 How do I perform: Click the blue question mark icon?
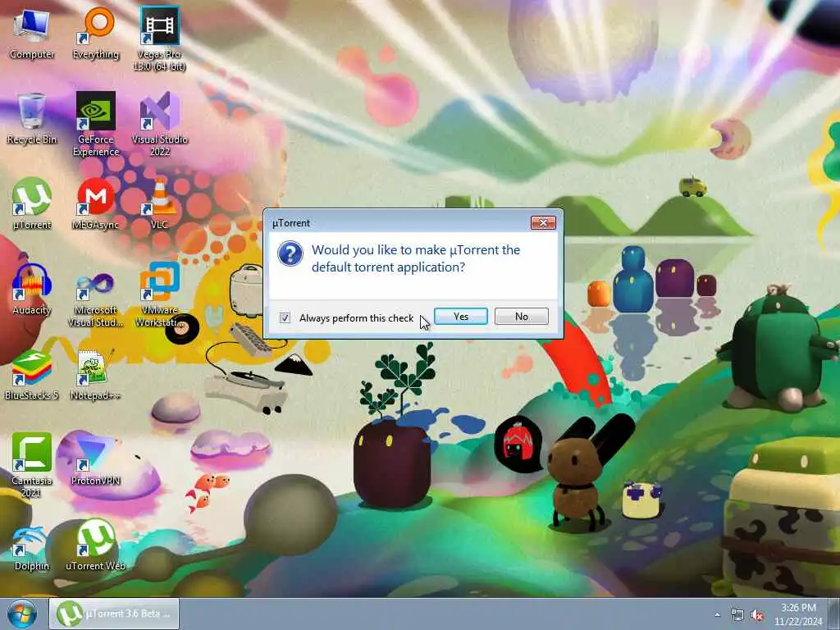290,254
